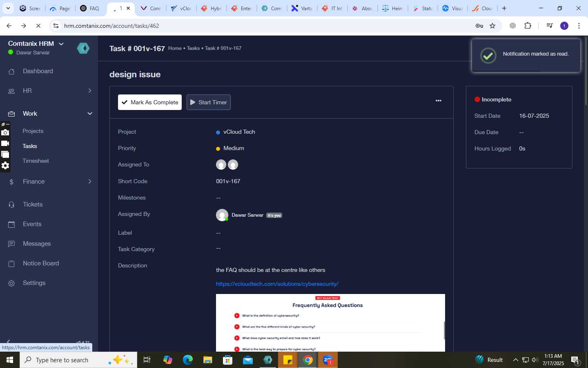Click the Messages icon in sidebar

[x=11, y=244]
